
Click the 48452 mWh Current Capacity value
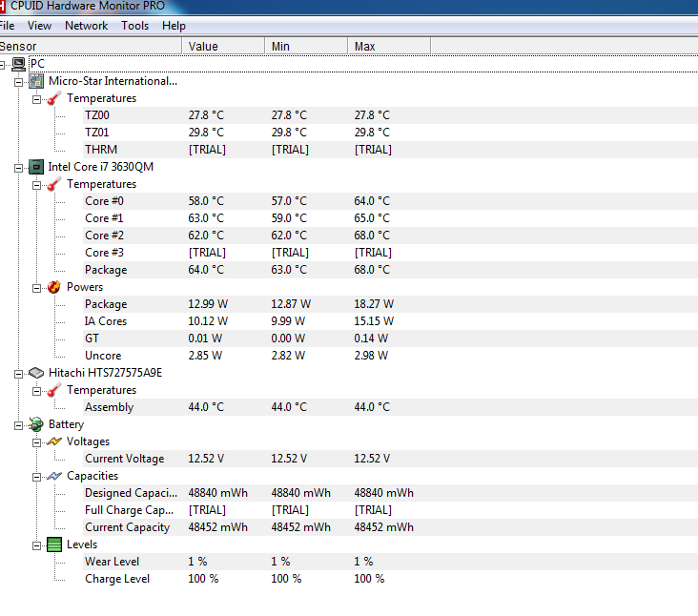[x=217, y=527]
